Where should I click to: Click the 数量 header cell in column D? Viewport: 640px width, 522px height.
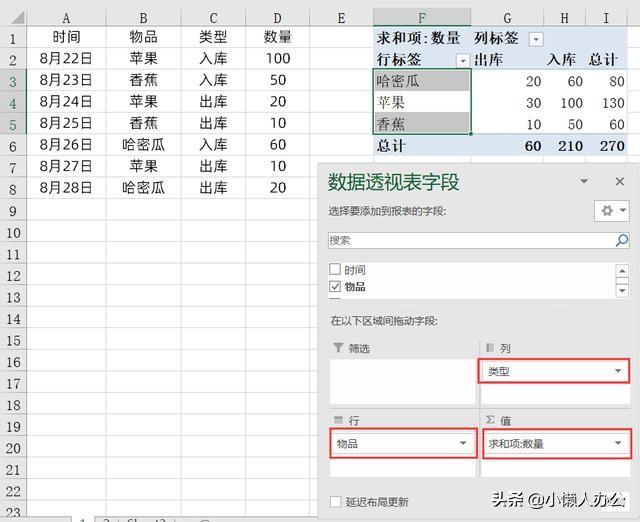point(278,37)
